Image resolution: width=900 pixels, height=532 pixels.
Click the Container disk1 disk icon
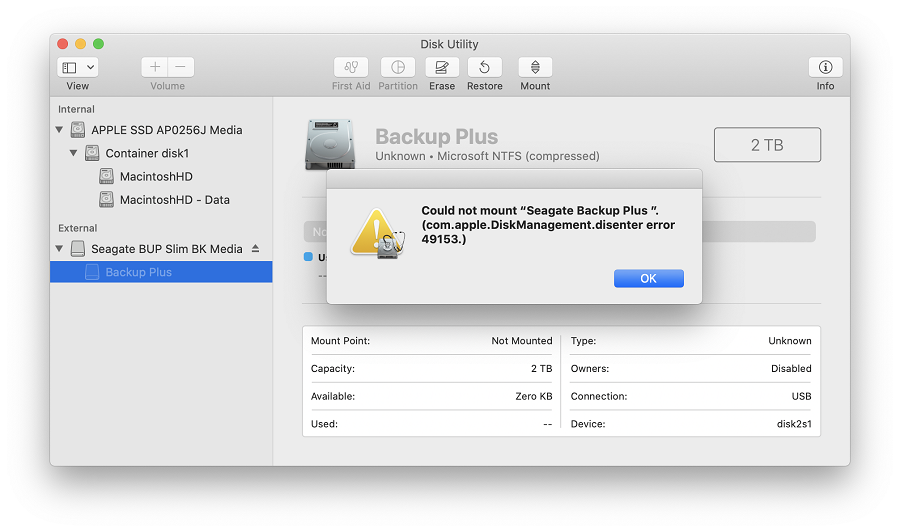pos(92,153)
